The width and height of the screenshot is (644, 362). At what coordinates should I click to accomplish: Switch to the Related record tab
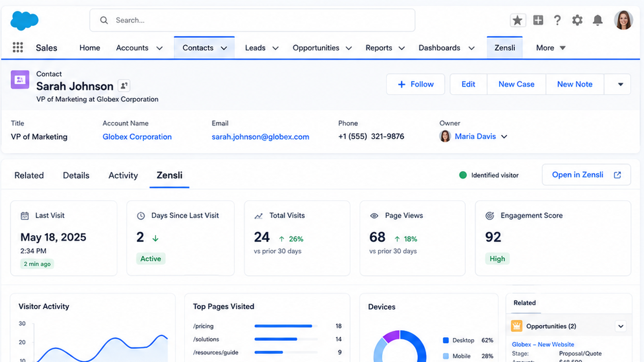coord(29,175)
